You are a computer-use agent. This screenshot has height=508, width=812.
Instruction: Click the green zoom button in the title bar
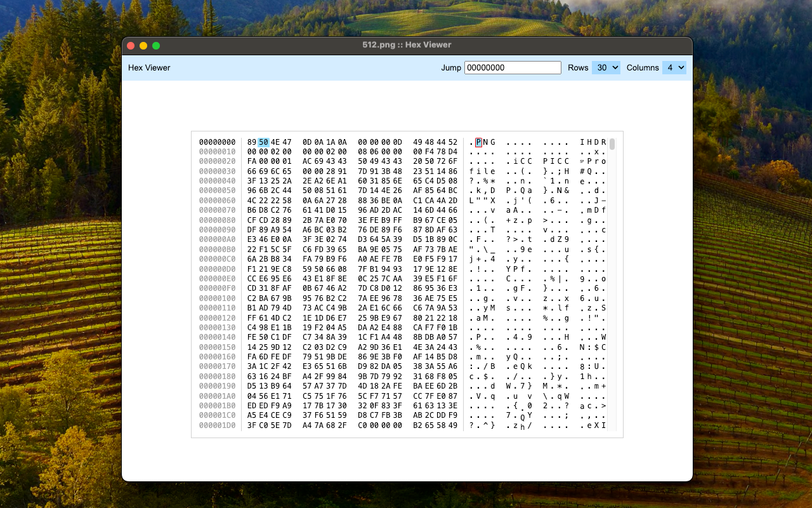[155, 46]
